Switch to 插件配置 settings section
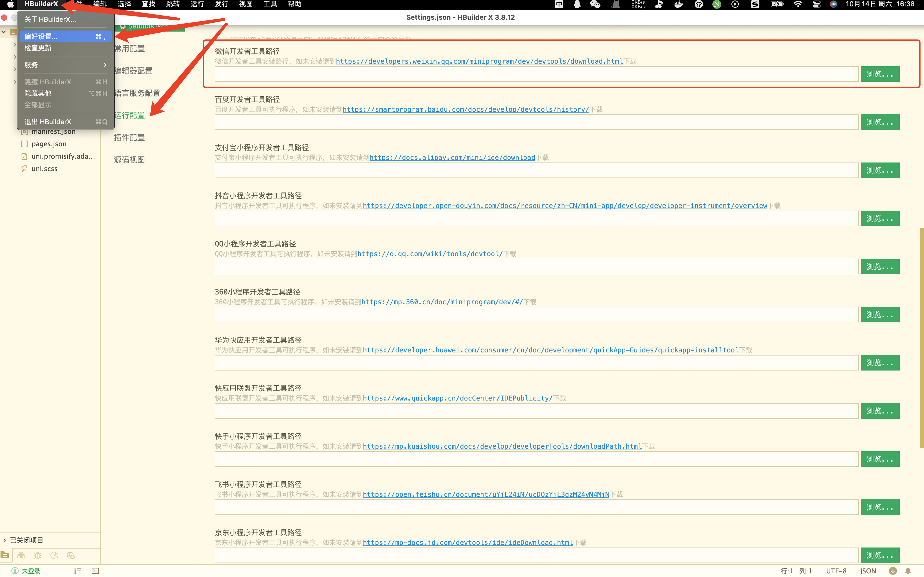 click(x=129, y=137)
